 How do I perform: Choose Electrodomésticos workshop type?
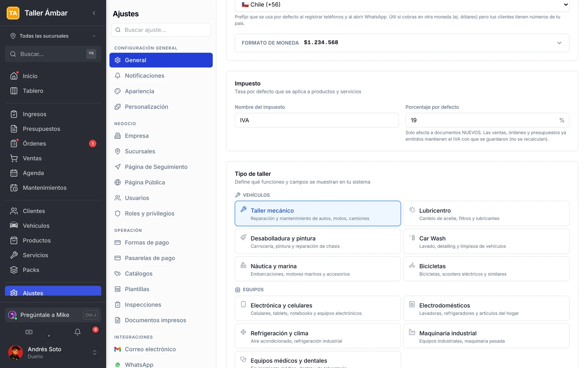(x=486, y=308)
